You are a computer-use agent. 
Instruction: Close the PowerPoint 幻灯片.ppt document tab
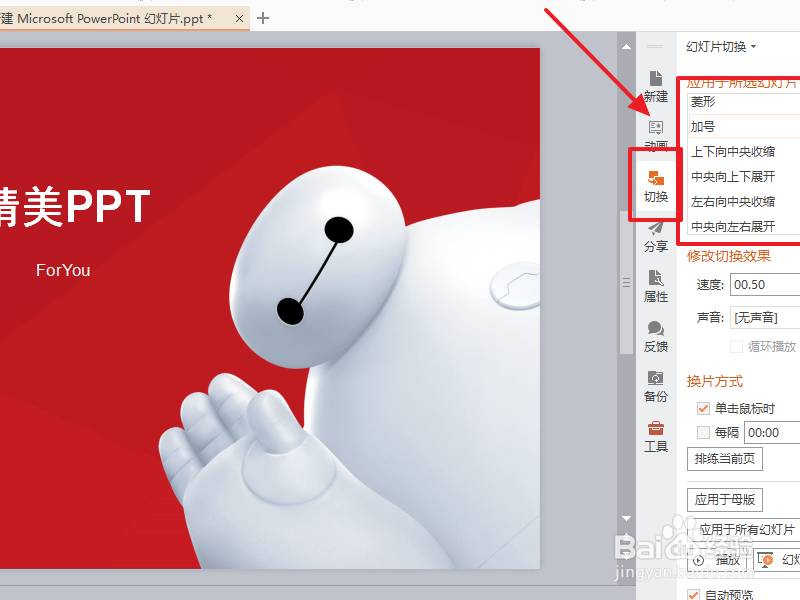239,19
